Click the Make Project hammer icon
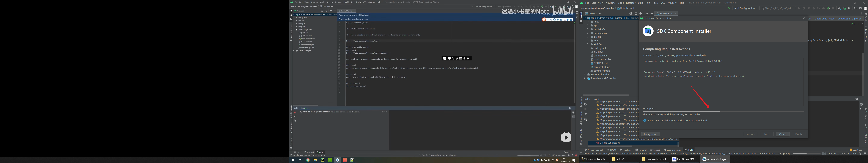The height and width of the screenshot is (163, 868). [x=729, y=8]
